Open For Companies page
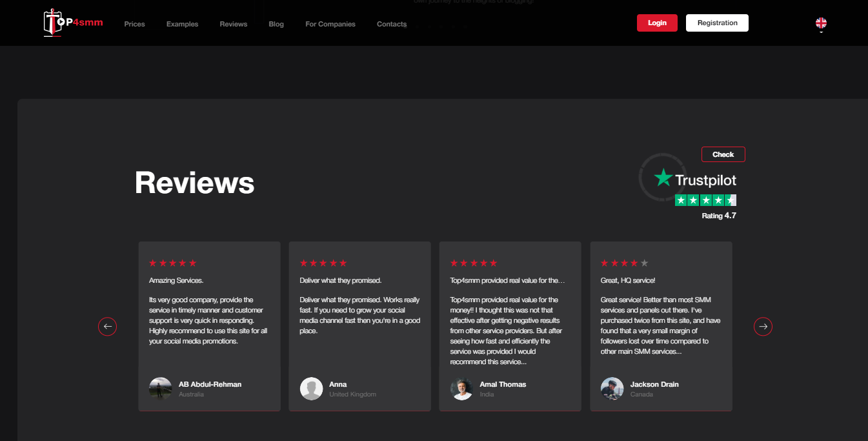This screenshot has height=441, width=868. click(330, 24)
